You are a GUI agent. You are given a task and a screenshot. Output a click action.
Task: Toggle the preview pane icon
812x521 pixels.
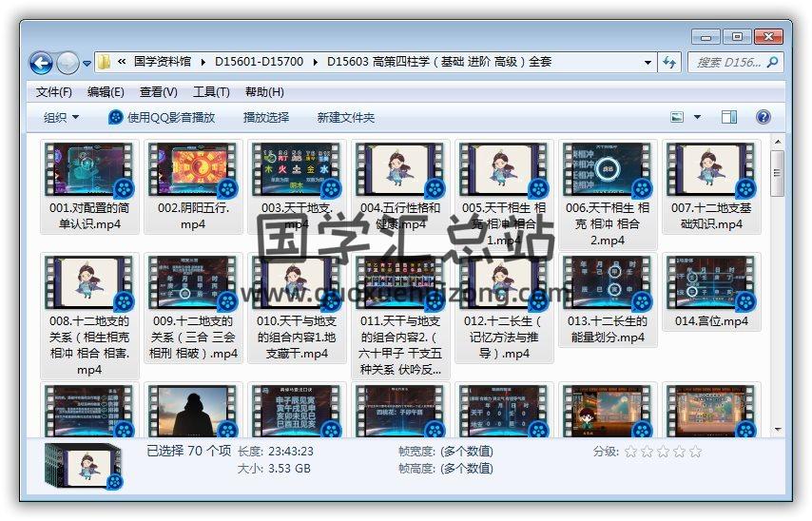729,117
